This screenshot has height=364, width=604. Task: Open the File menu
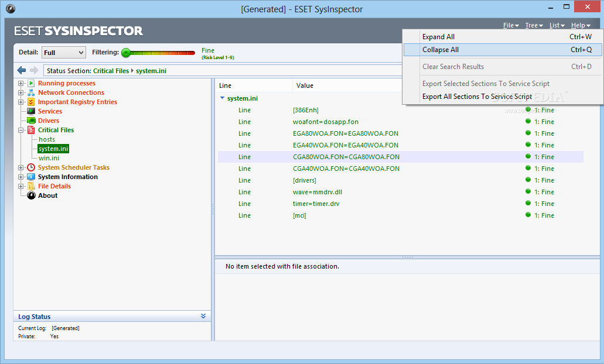[x=511, y=25]
